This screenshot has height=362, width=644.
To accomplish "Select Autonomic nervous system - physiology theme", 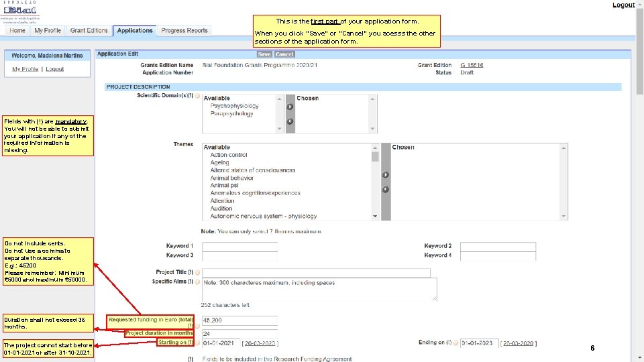I will pos(263,216).
